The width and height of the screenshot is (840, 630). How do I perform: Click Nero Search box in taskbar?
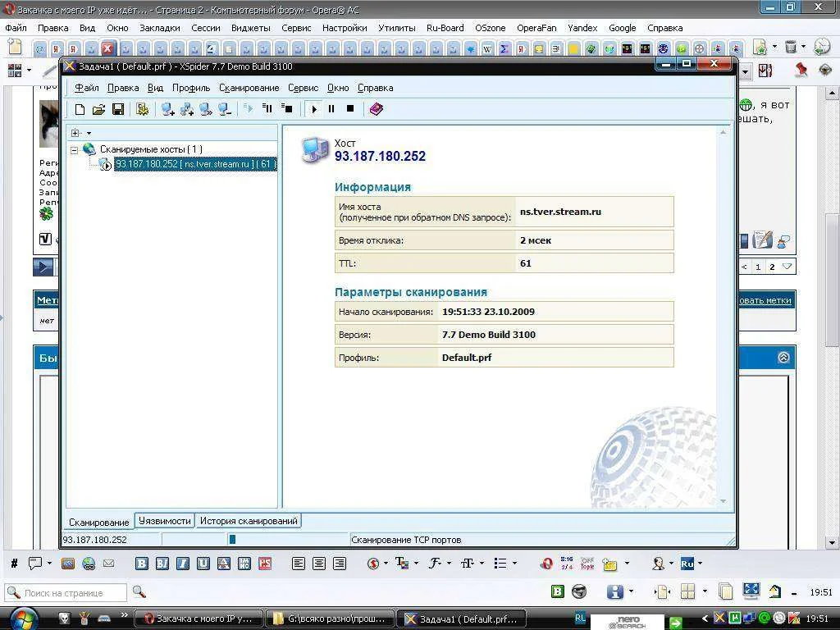click(628, 622)
